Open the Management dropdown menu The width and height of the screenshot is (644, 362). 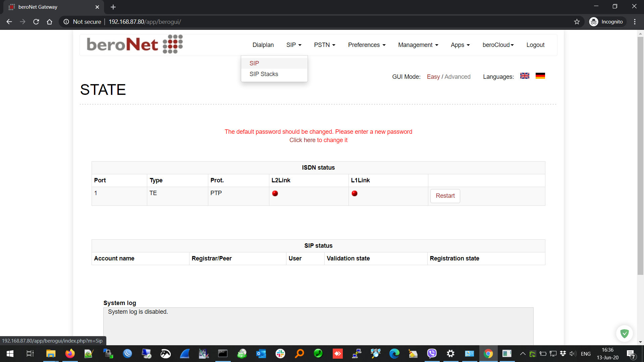[x=418, y=45]
